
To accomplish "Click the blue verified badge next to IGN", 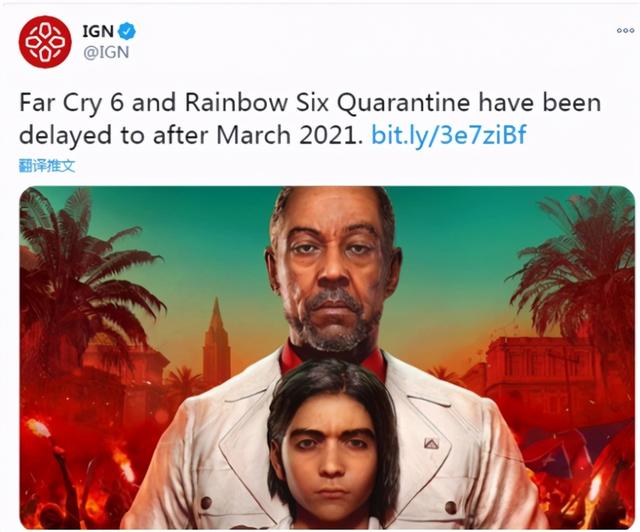I will click(127, 31).
